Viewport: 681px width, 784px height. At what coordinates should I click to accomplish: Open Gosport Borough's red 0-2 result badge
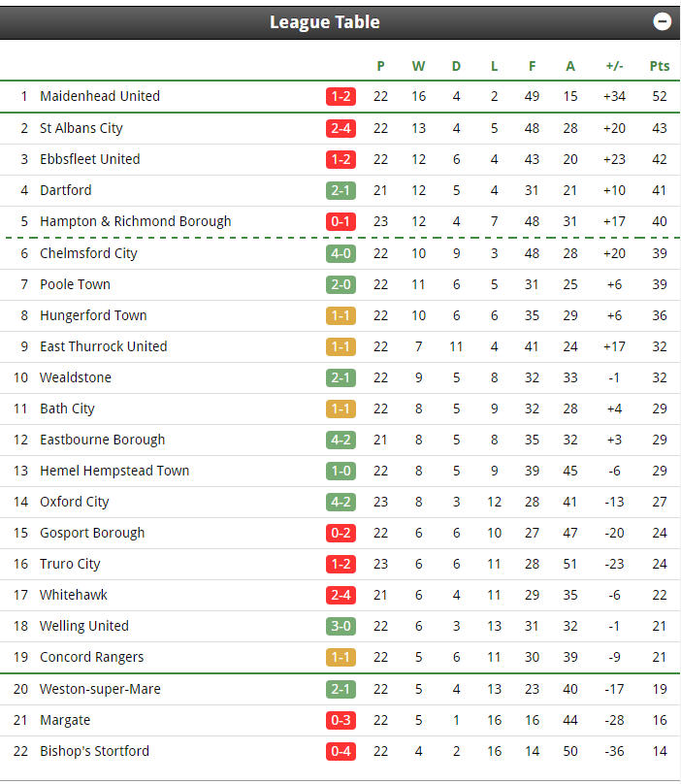[340, 533]
